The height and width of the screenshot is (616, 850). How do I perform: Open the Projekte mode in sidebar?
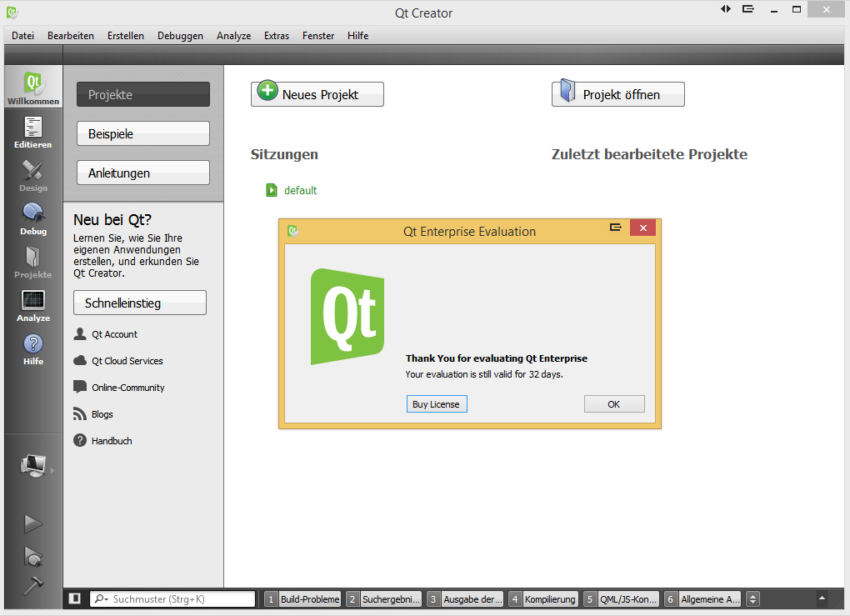point(33,263)
